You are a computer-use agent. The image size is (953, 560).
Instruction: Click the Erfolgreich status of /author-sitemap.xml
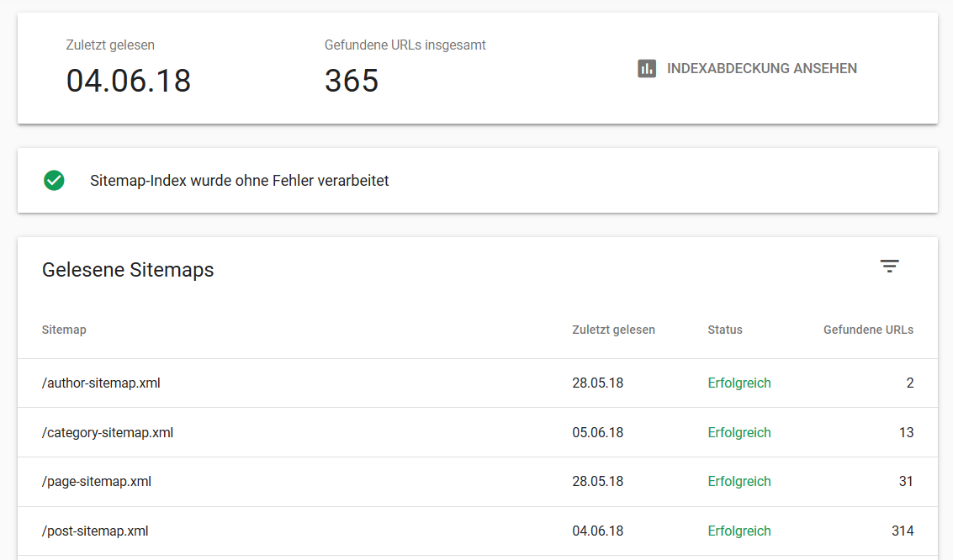tap(739, 383)
